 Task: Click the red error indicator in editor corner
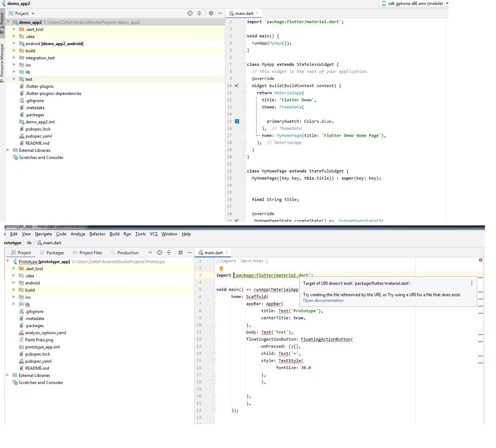pos(480,260)
